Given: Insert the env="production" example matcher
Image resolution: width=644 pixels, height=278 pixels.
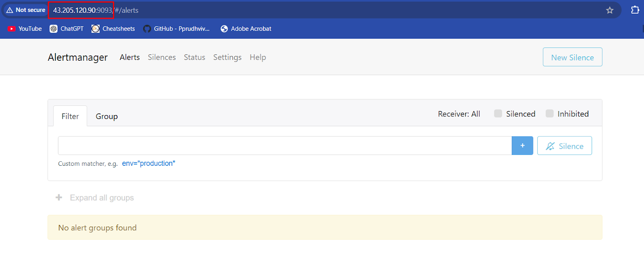Looking at the screenshot, I should (149, 163).
